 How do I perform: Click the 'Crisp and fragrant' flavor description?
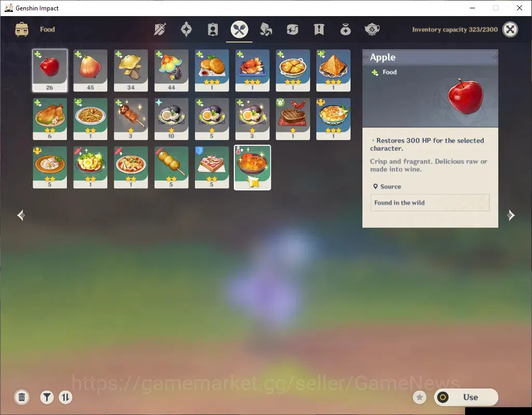point(428,165)
